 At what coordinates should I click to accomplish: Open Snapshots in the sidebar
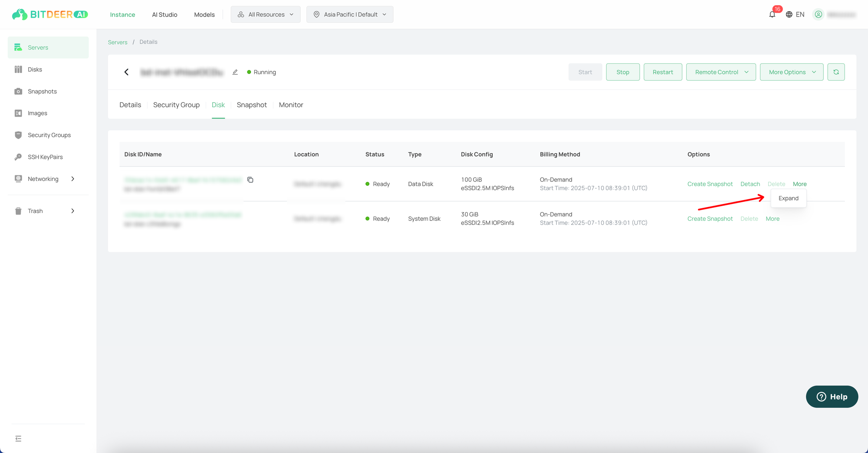coord(48,91)
